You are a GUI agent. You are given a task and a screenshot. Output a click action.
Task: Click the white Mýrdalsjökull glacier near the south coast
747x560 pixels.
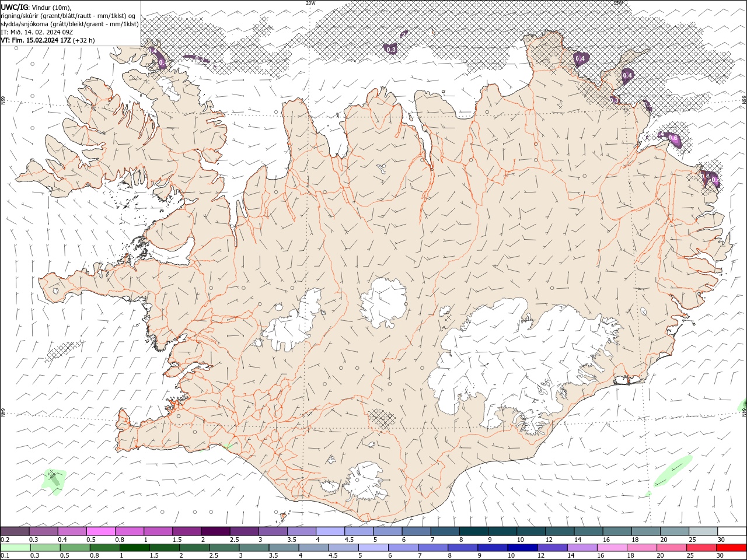point(365,482)
